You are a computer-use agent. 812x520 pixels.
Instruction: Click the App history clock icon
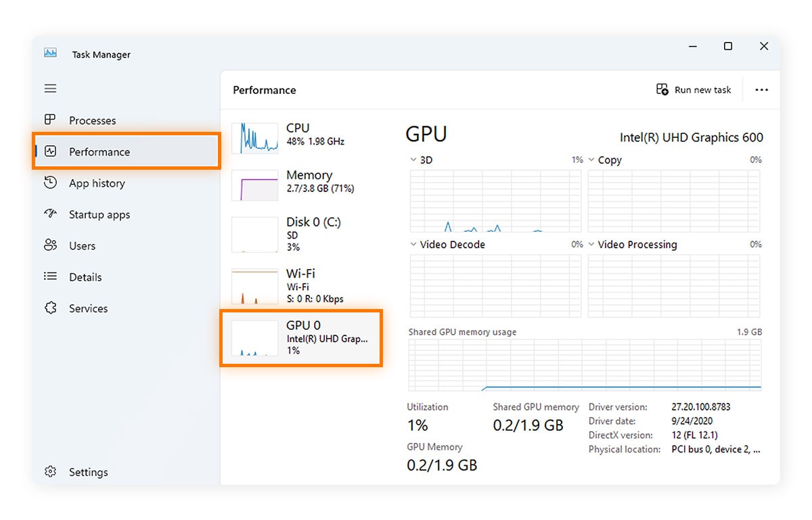click(50, 183)
